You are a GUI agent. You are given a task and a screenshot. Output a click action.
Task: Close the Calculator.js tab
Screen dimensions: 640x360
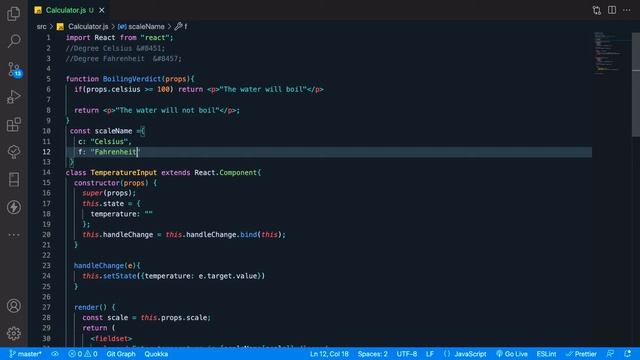click(102, 10)
